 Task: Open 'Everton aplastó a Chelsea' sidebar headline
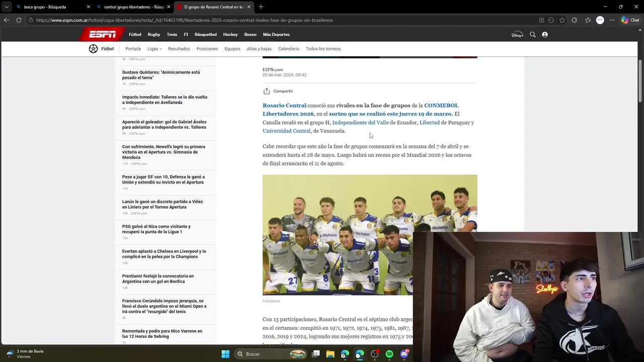point(164,254)
